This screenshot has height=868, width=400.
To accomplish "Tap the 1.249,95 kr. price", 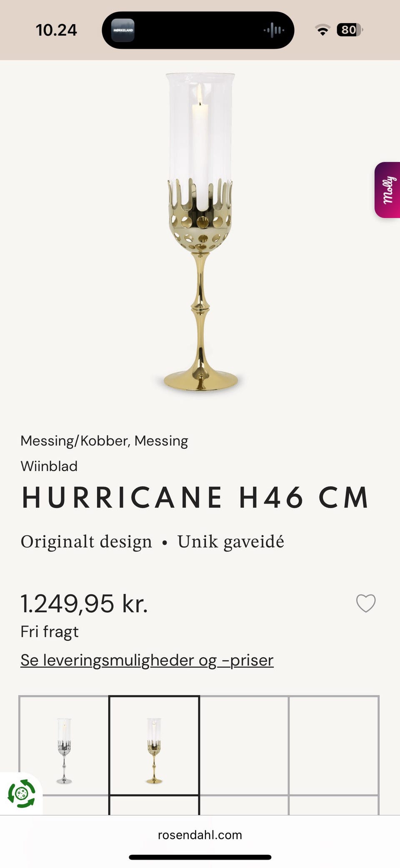I will click(85, 604).
